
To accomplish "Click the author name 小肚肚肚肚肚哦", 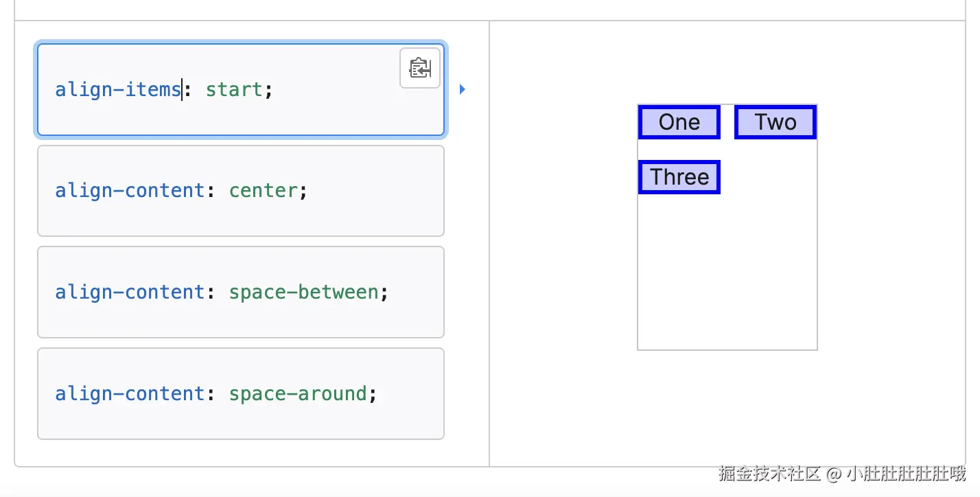I will pyautogui.click(x=906, y=474).
